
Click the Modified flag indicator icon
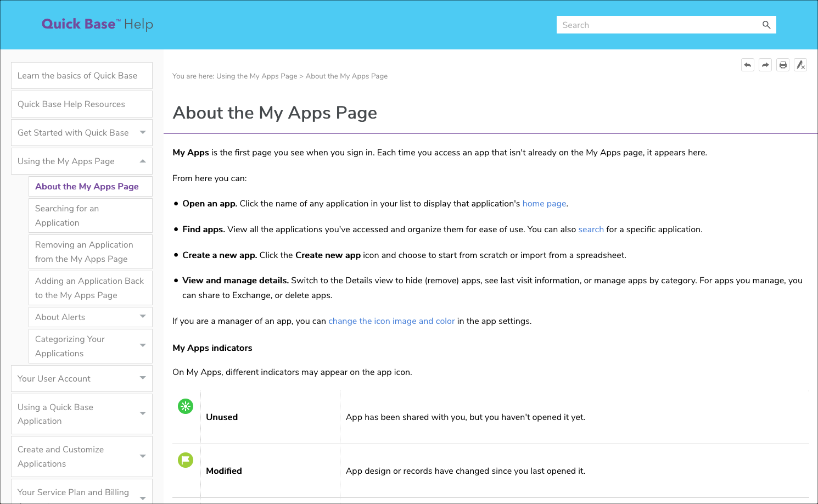pos(186,460)
